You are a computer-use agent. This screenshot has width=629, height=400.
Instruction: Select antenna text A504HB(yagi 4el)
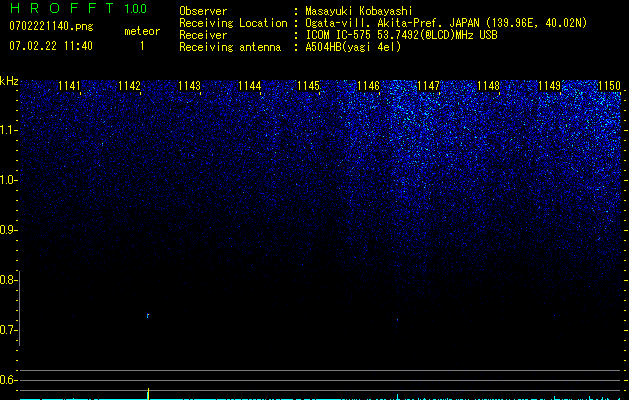pos(353,47)
